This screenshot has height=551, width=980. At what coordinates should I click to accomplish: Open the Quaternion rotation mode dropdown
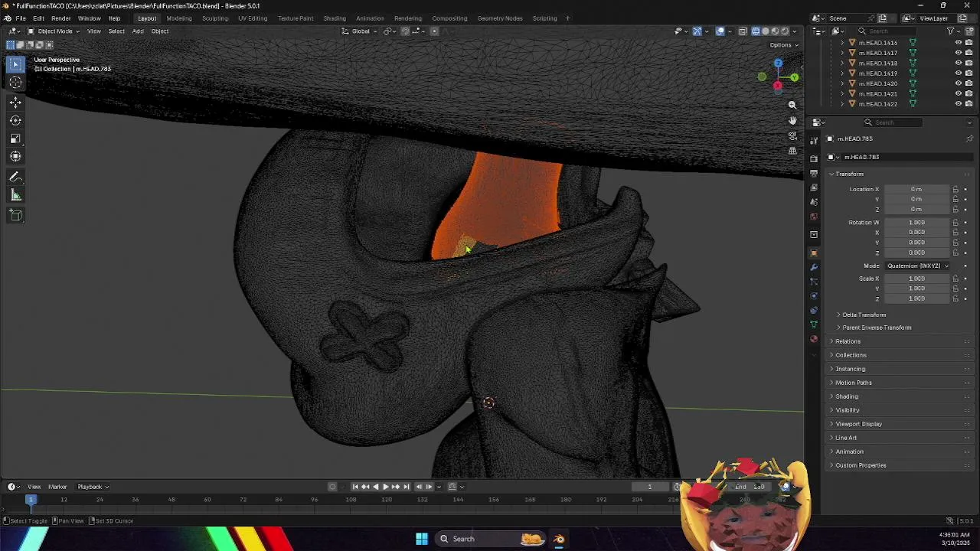coord(916,266)
